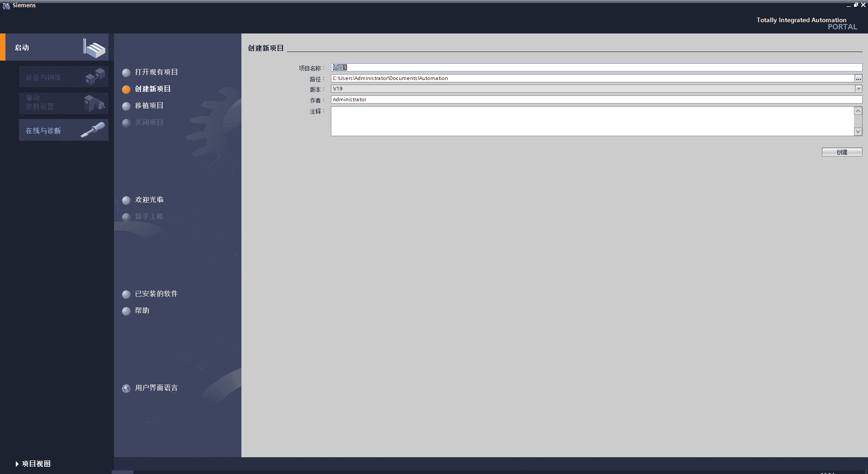Click the bullet icon beside 打开现有项目
This screenshot has height=474, width=868.
[x=126, y=72]
